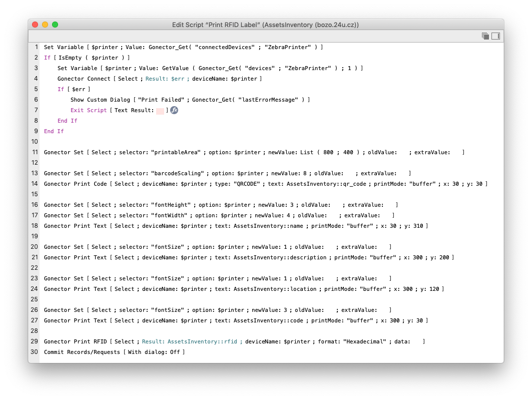Select the Gonector Print RFID step
532x400 pixels.
pyautogui.click(x=234, y=341)
